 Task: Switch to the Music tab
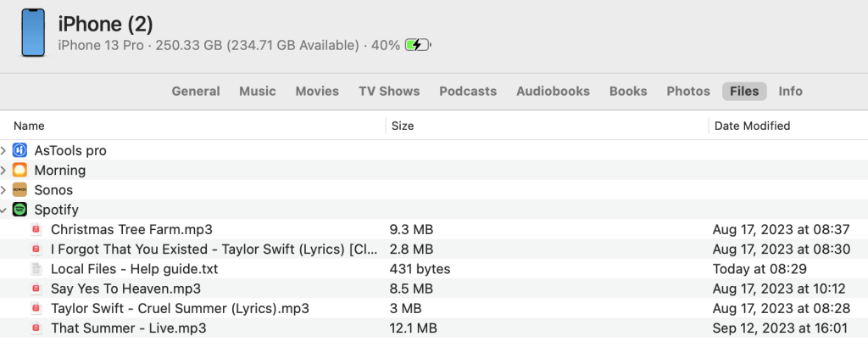click(x=257, y=91)
